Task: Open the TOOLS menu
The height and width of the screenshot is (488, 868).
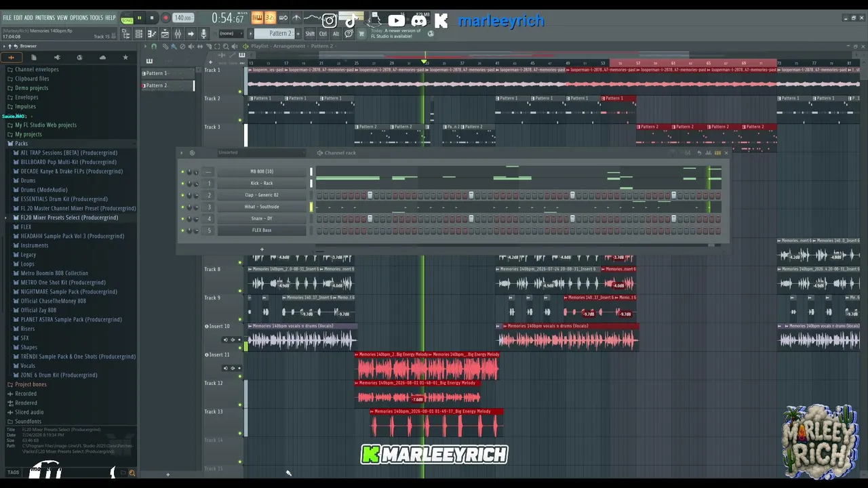Action: pyautogui.click(x=96, y=18)
